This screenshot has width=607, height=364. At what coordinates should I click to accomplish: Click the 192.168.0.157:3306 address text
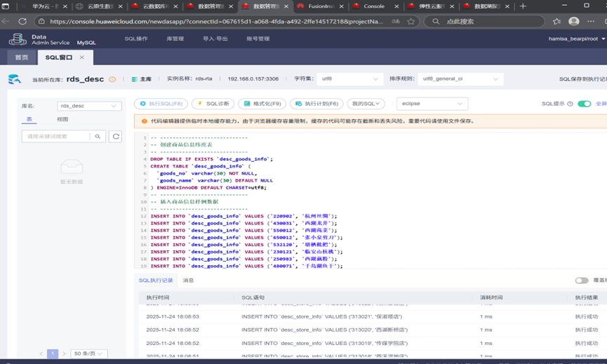coord(253,79)
